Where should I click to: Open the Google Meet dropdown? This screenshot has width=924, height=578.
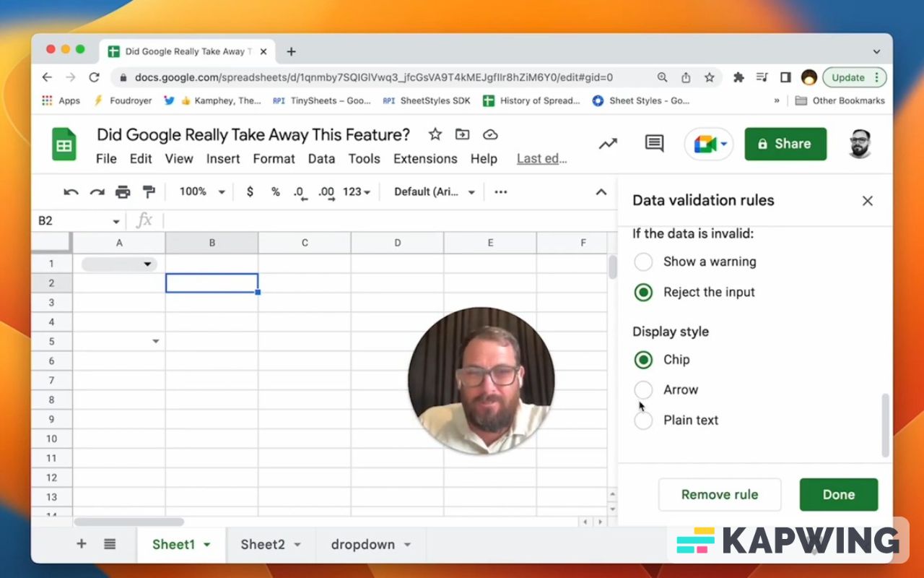coord(723,144)
